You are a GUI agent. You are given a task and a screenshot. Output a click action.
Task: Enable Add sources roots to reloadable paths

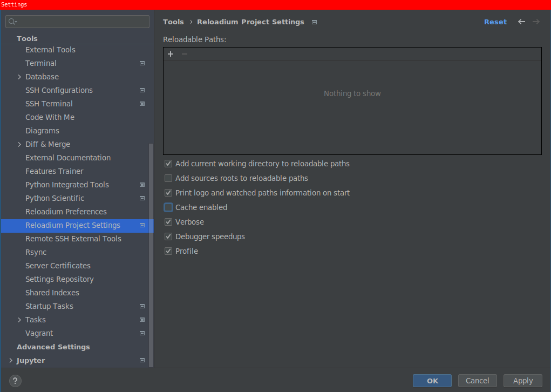168,178
